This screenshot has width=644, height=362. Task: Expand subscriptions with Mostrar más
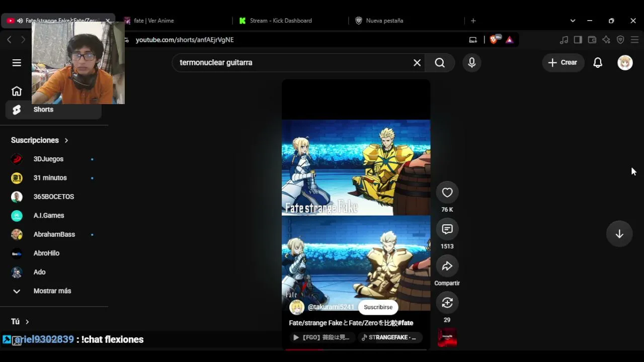pos(53,291)
